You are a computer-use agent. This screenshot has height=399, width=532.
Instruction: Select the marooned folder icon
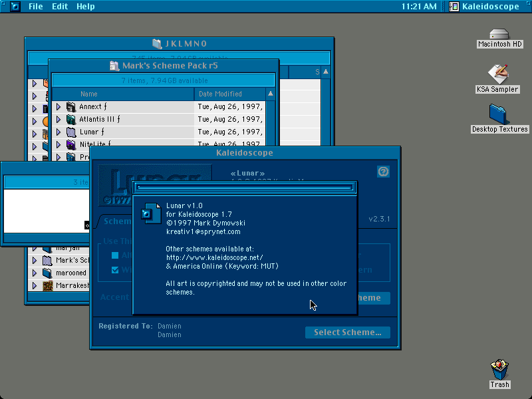[47, 273]
